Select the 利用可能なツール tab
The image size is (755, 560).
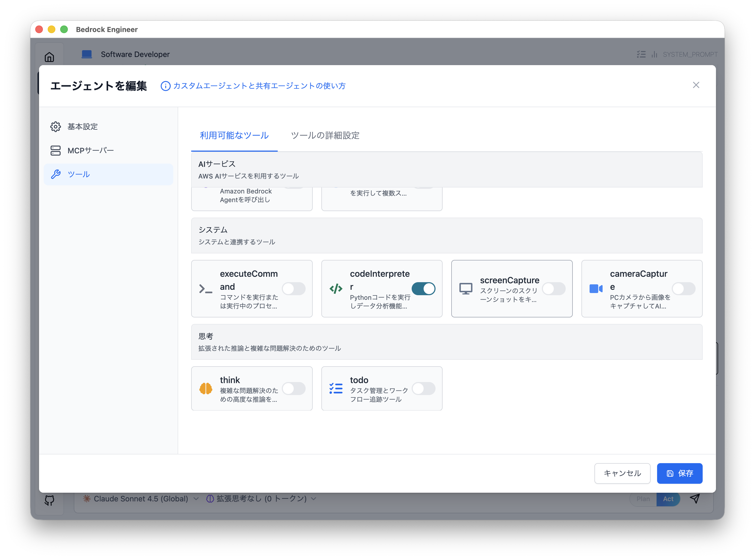tap(234, 135)
